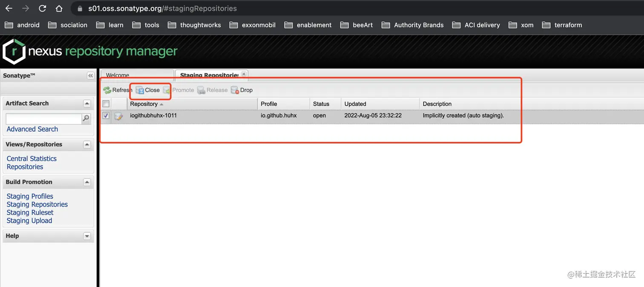
Task: Expand the Help section
Action: pyautogui.click(x=87, y=236)
